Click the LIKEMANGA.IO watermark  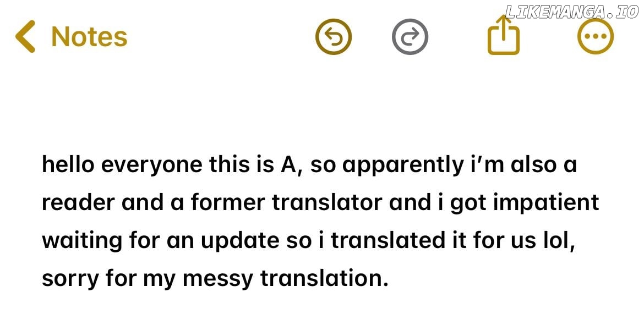(571, 12)
